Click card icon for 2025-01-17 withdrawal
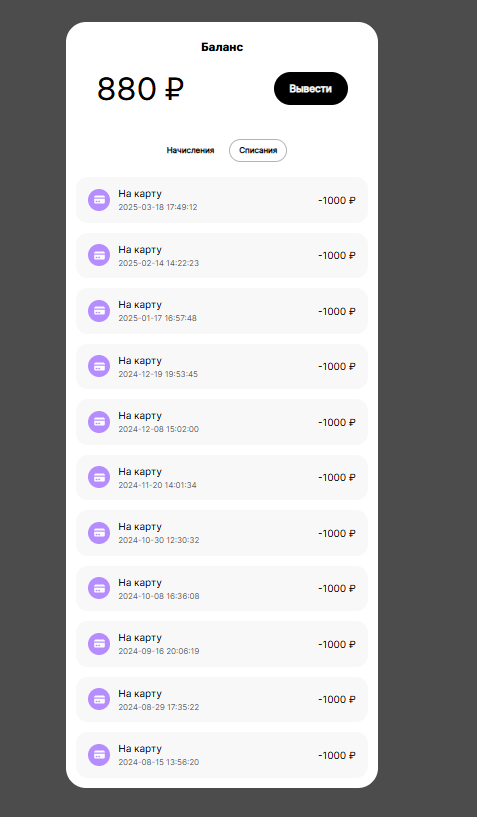 pos(99,311)
